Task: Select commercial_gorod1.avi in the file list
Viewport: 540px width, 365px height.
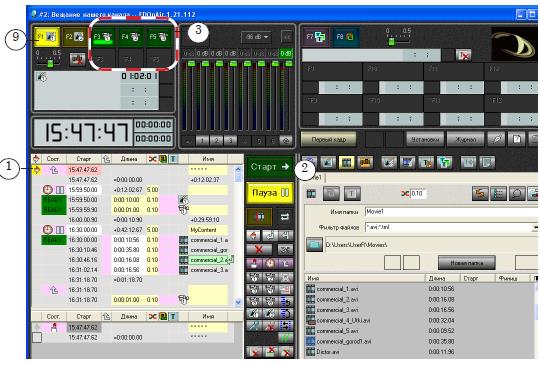Action: coord(420,342)
